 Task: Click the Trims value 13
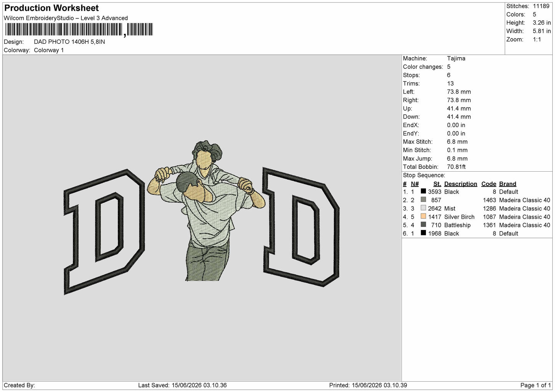450,83
